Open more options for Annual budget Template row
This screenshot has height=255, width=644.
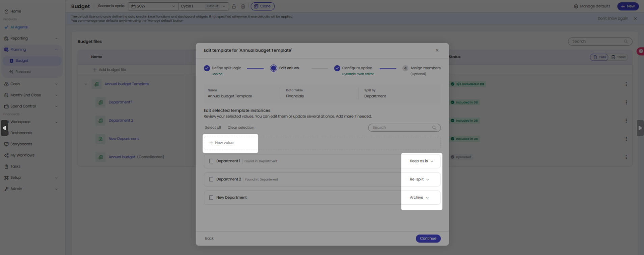click(x=626, y=84)
